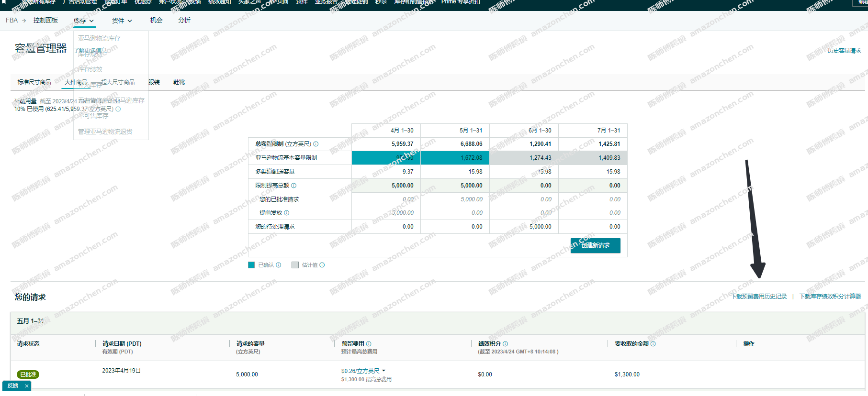
Task: Click info icon beside 预留费用 column header
Action: pyautogui.click(x=369, y=344)
